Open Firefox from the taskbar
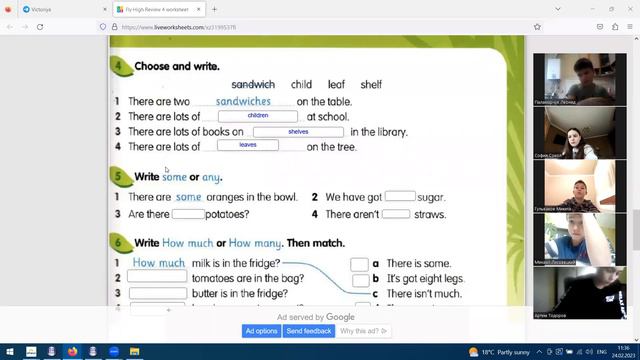 pos(73,351)
